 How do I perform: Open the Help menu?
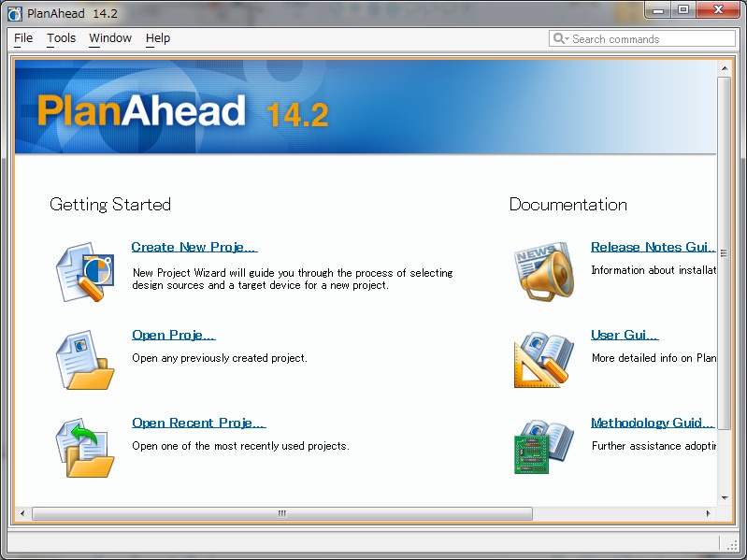[158, 38]
